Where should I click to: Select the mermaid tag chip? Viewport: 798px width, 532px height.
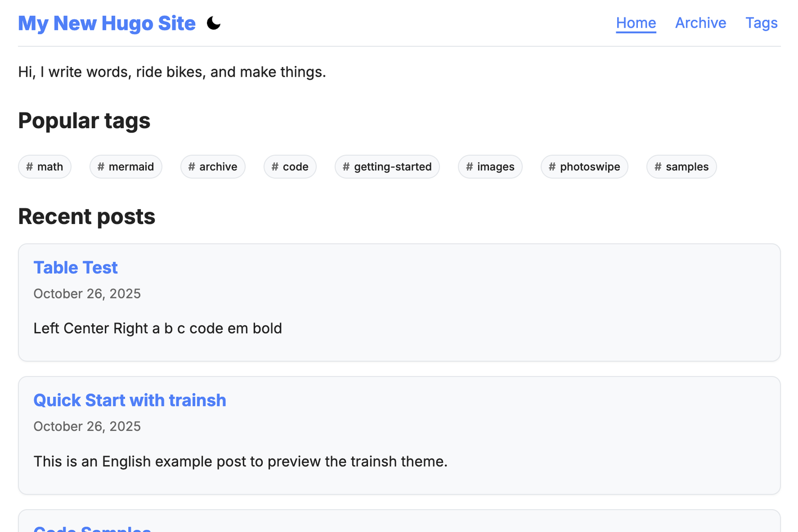pyautogui.click(x=126, y=167)
